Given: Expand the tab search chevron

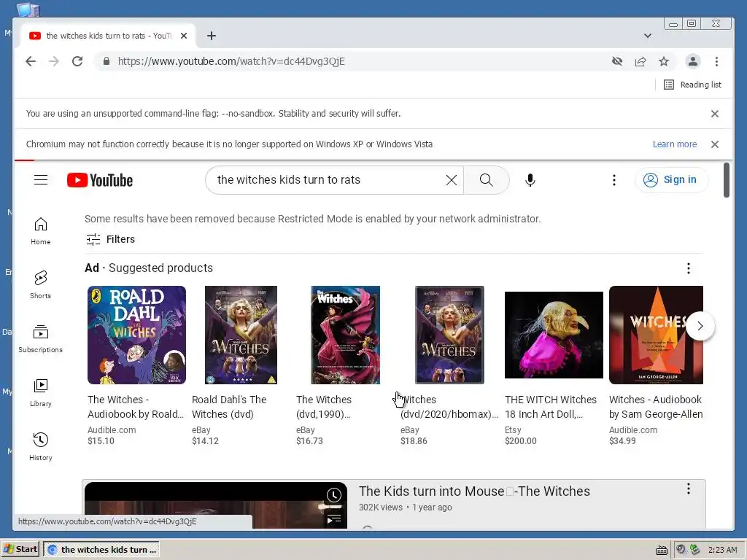Looking at the screenshot, I should tap(648, 36).
